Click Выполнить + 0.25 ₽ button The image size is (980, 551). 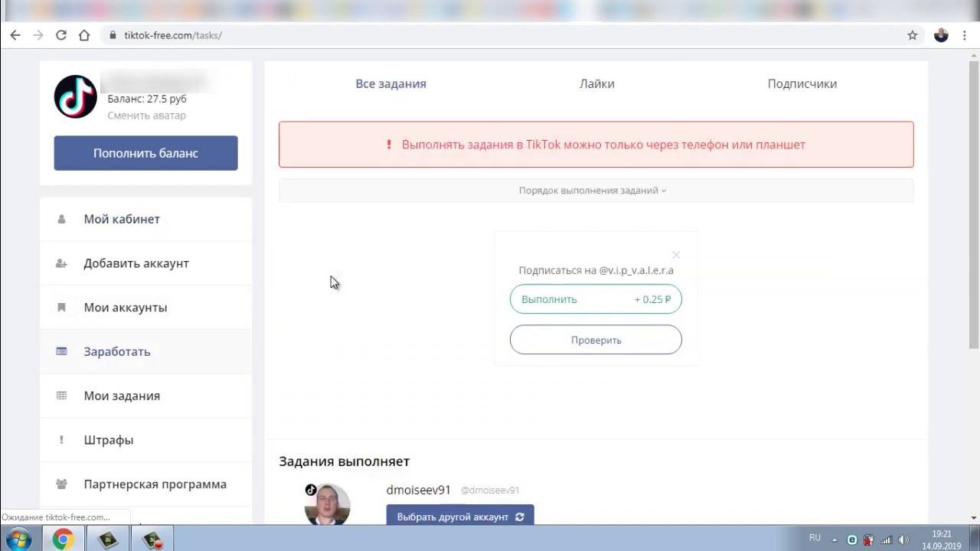(596, 299)
